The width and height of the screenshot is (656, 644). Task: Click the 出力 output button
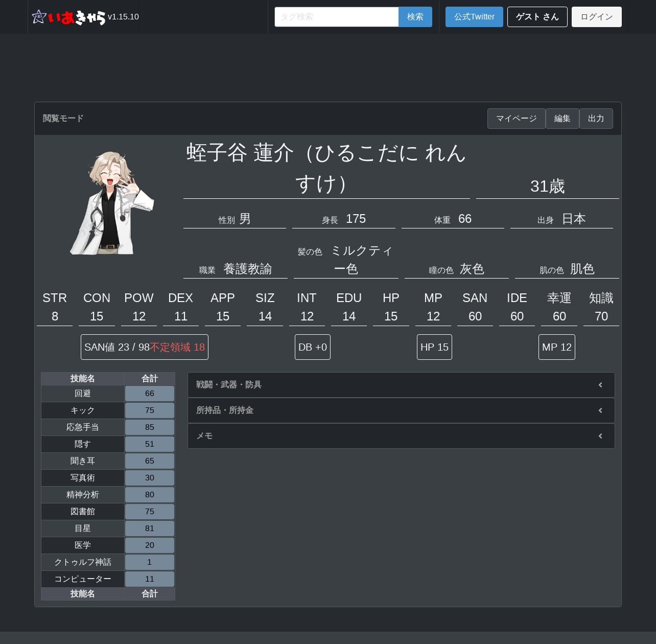pos(596,119)
